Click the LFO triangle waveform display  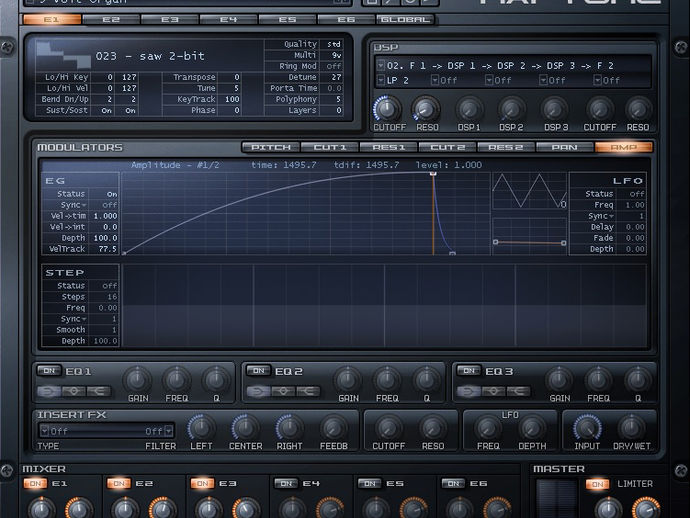coord(529,191)
